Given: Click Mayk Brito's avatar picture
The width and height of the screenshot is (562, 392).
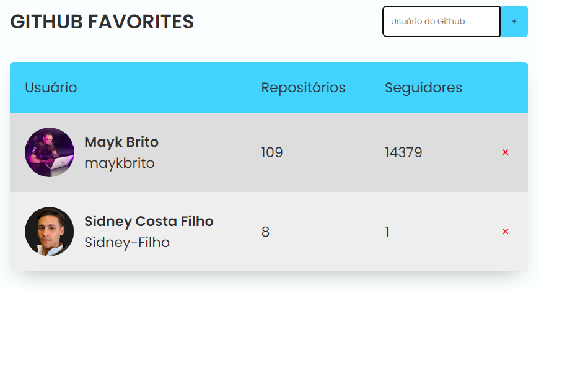Looking at the screenshot, I should coord(50,152).
